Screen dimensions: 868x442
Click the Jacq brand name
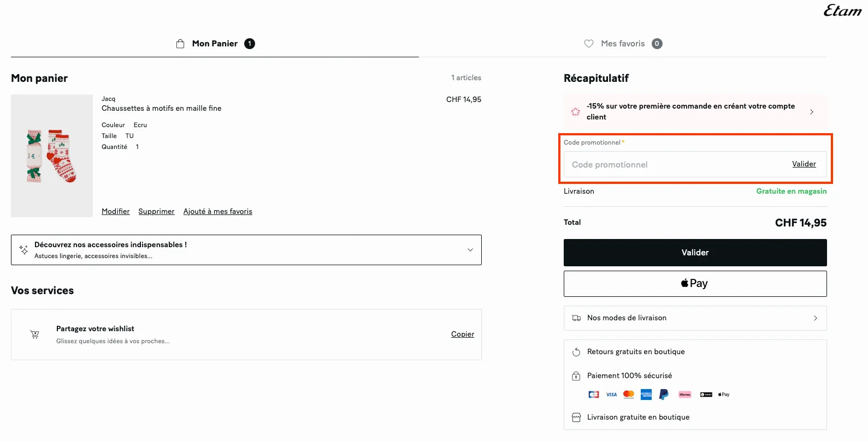[109, 99]
